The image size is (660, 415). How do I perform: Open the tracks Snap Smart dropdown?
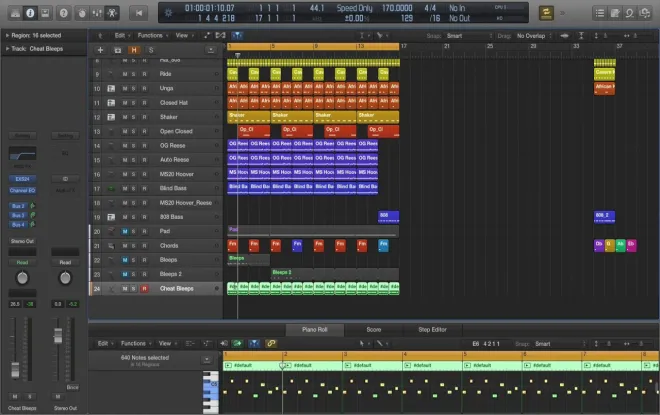(x=469, y=36)
